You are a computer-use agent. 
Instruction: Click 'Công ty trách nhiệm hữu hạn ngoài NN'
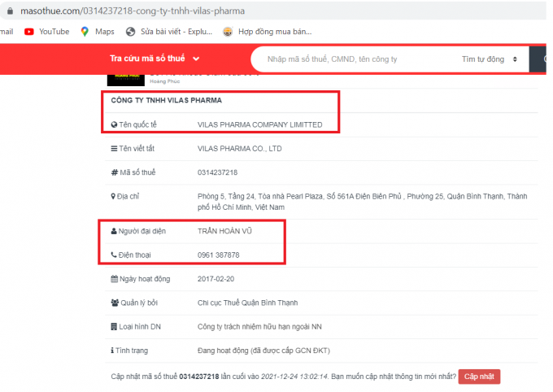pos(259,327)
